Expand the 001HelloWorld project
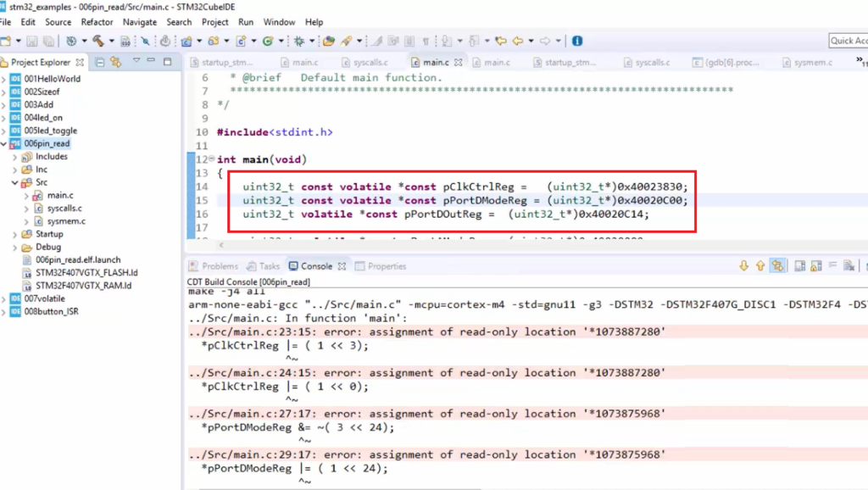Viewport: 868px width, 490px height. (x=4, y=79)
